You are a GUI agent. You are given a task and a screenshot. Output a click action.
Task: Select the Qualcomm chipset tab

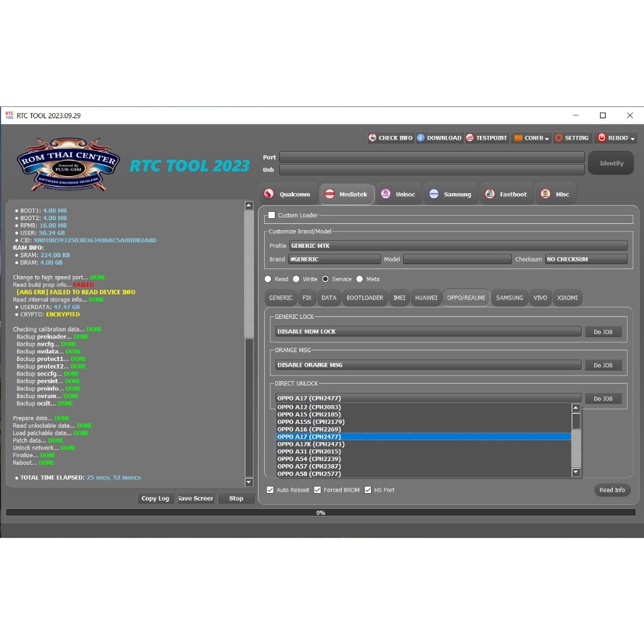[x=287, y=194]
